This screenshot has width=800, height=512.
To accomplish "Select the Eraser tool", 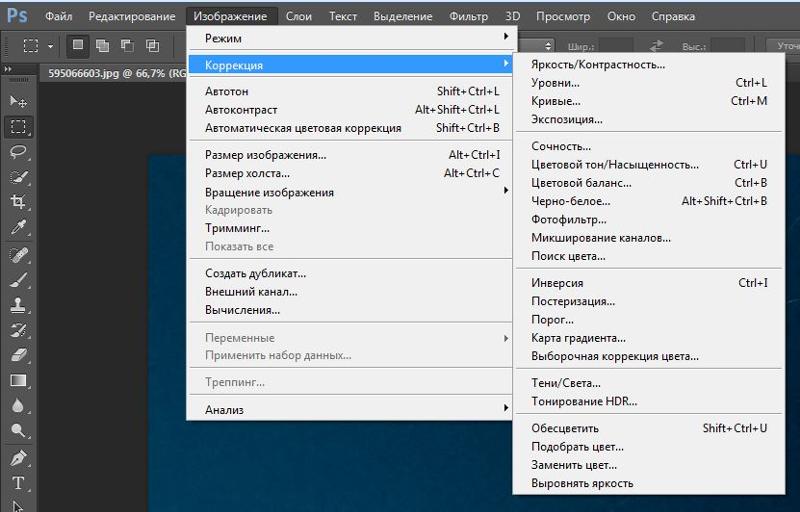I will click(x=18, y=355).
